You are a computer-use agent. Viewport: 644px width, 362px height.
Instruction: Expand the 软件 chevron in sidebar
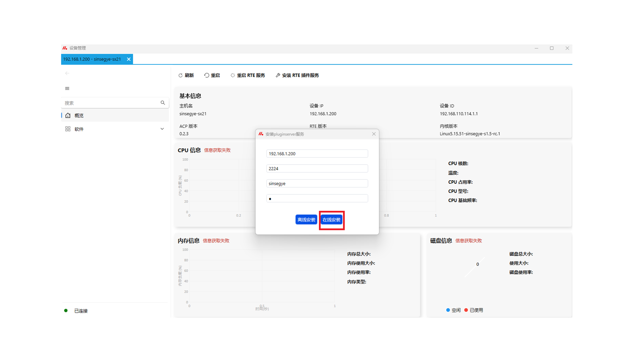click(x=162, y=129)
